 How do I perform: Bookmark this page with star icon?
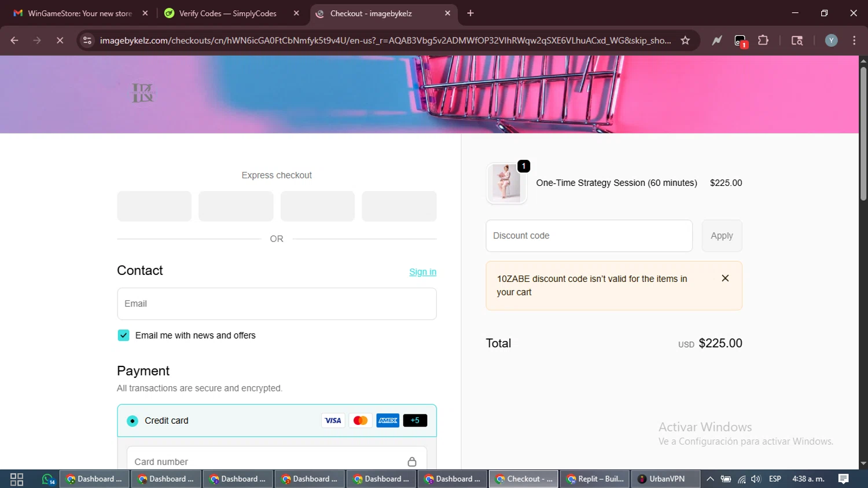pos(685,41)
